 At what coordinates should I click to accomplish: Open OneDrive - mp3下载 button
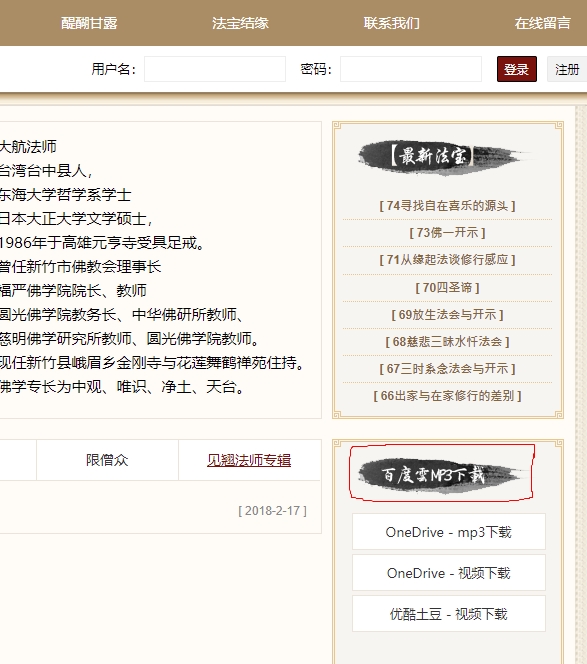click(449, 532)
